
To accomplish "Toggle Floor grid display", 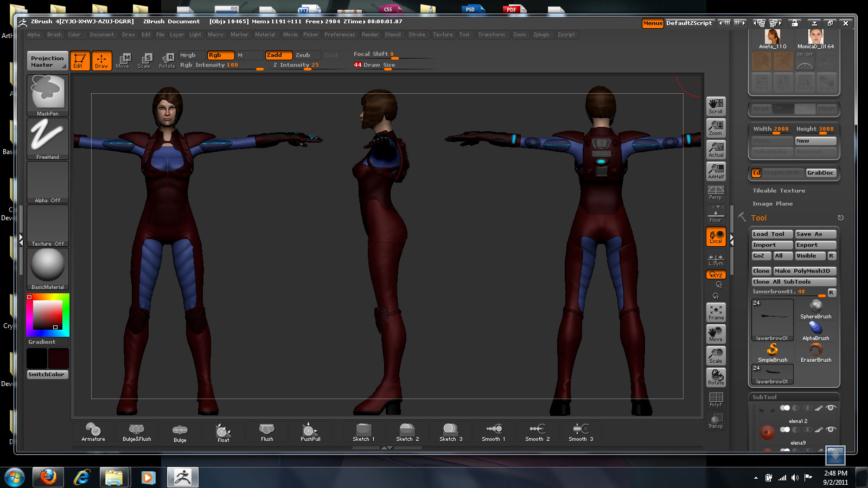I will click(x=716, y=214).
